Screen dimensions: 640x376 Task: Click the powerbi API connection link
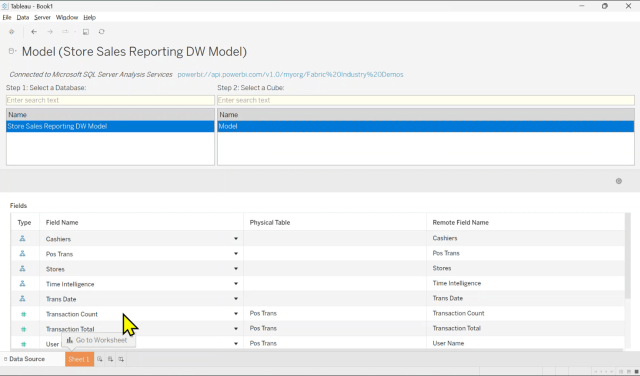290,74
